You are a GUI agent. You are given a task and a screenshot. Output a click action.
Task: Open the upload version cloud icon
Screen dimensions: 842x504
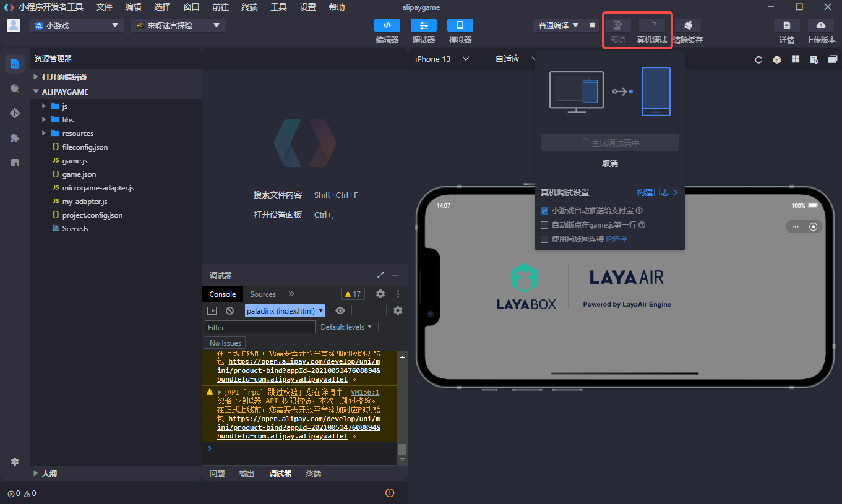[820, 25]
